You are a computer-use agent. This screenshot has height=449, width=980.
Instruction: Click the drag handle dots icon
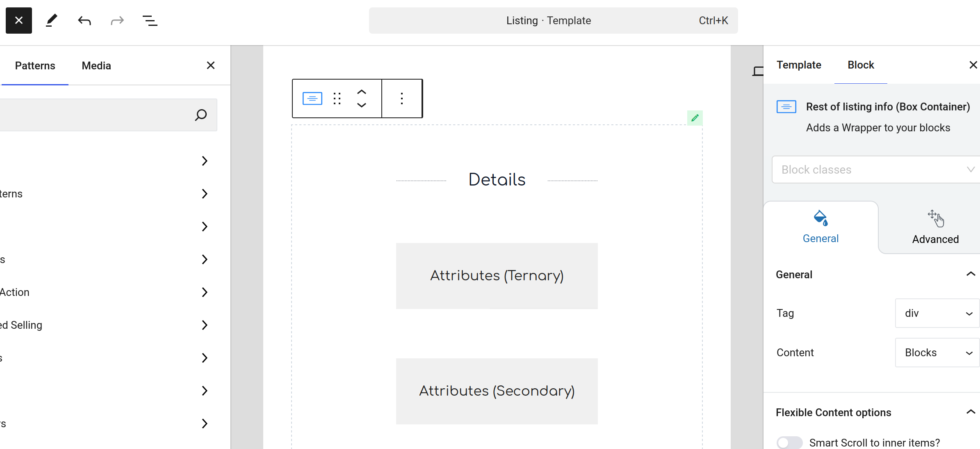click(337, 99)
